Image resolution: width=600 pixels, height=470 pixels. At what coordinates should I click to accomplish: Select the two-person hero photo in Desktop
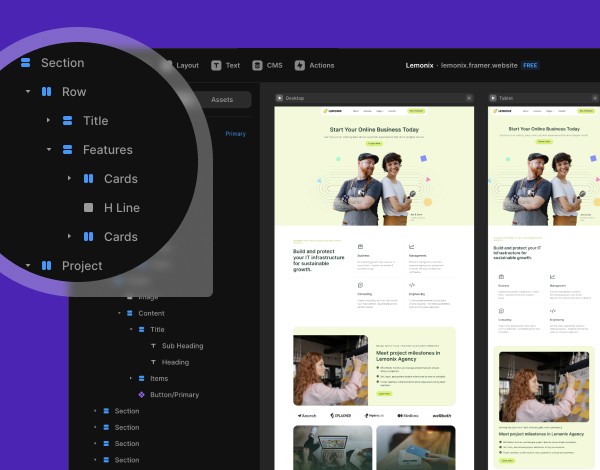[x=373, y=189]
